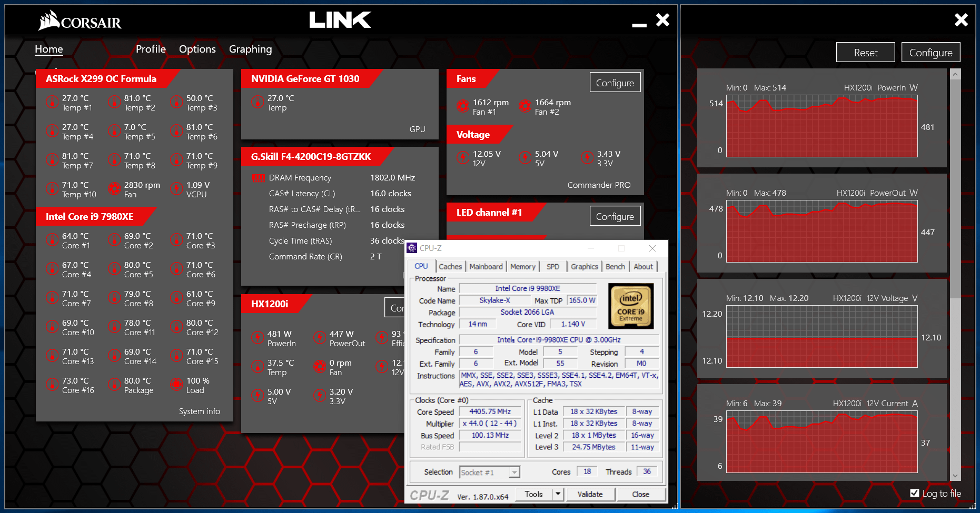Click the Validate button in CPU-Z
The width and height of the screenshot is (980, 513).
click(x=590, y=494)
